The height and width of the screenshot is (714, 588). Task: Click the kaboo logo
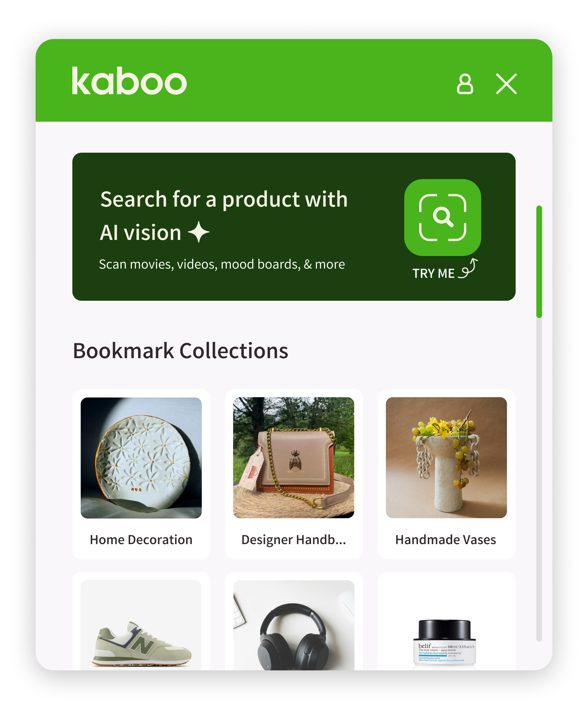(129, 81)
